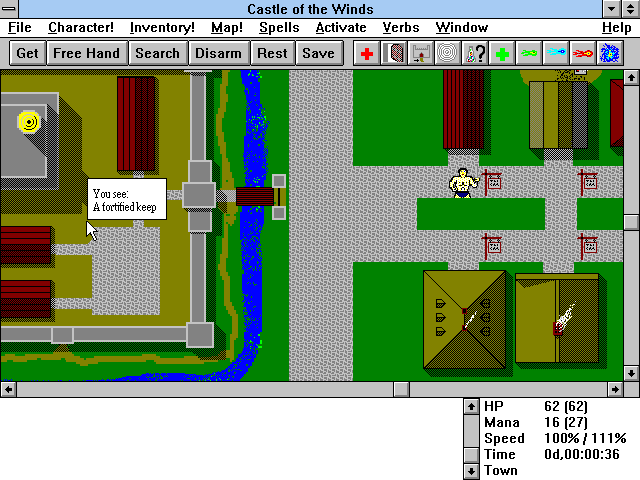Click the Time value 0d,00:00:36

582,454
